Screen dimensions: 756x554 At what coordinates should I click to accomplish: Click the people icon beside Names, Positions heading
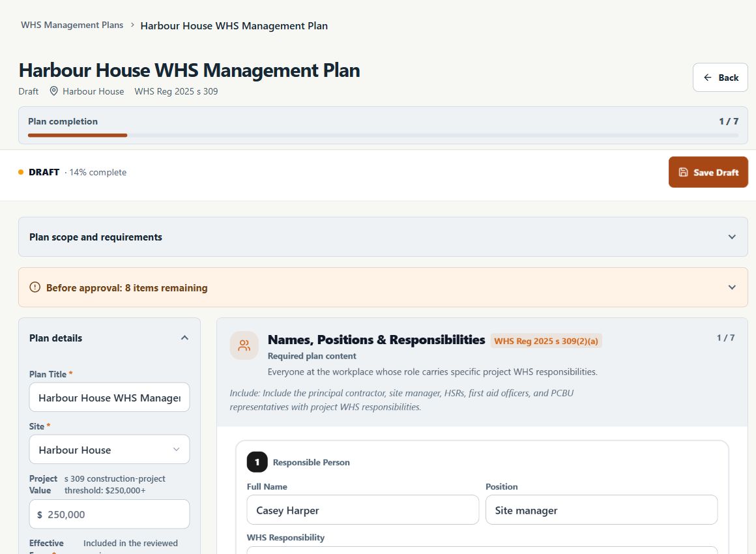point(244,345)
